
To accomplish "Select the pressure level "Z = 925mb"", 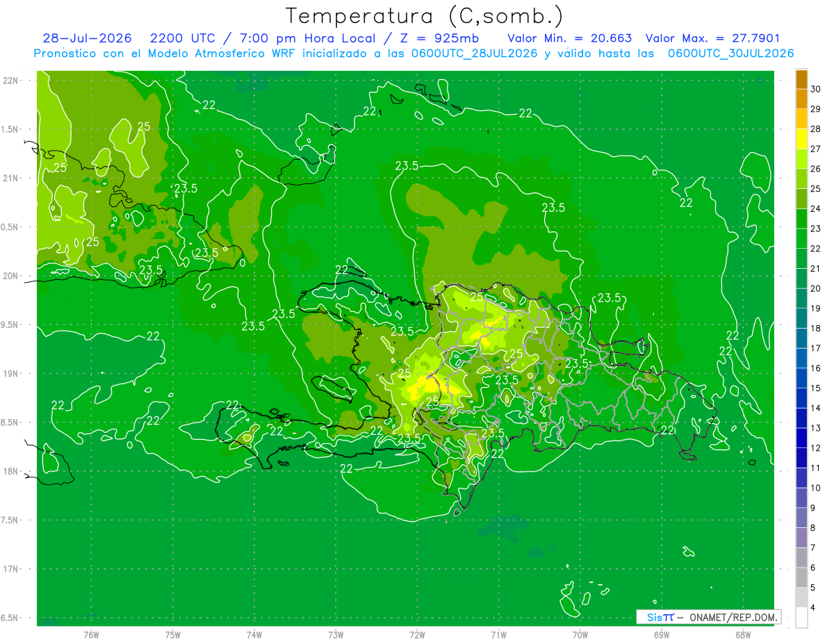I will click(439, 38).
